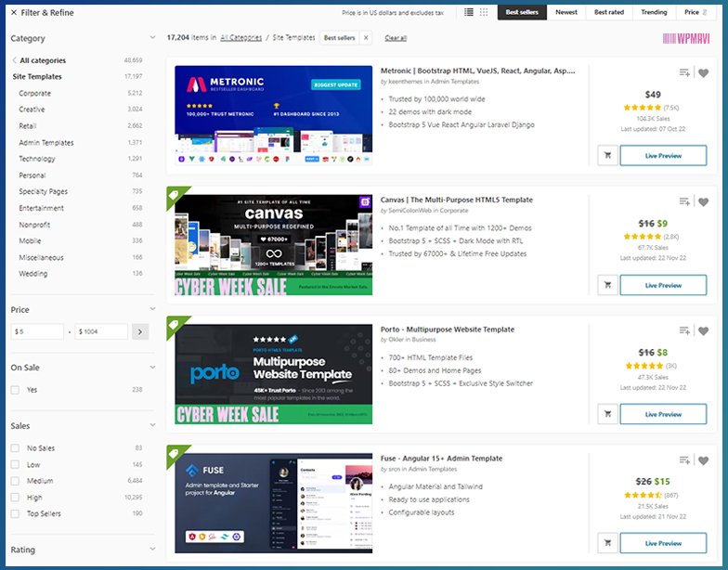Image resolution: width=728 pixels, height=570 pixels.
Task: Select the Admin Templates category
Action: click(46, 143)
